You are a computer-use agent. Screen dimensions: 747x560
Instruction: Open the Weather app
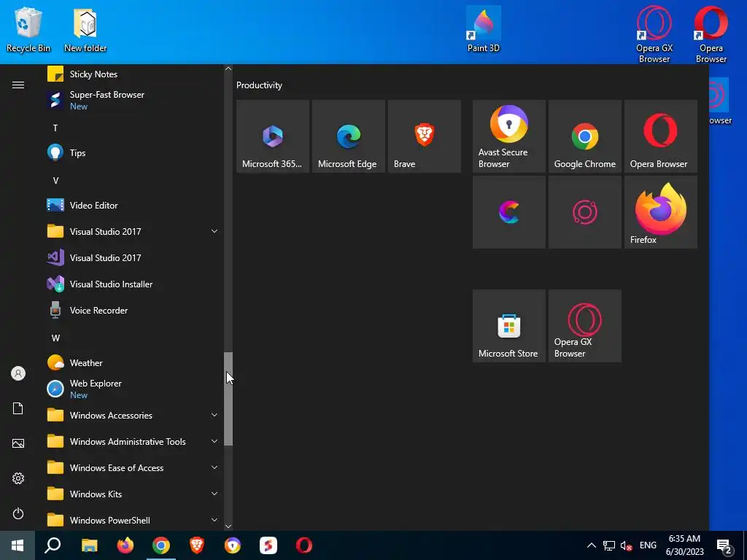click(133, 363)
